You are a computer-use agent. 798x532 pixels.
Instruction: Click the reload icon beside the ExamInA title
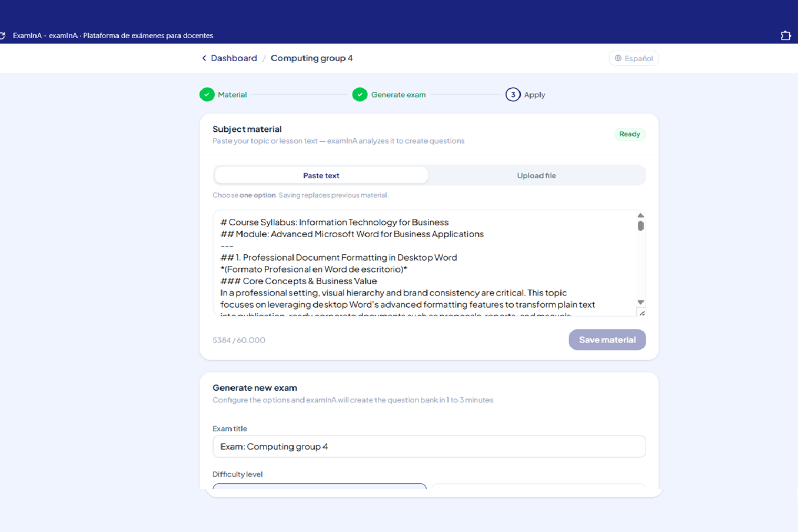[x=2, y=36]
